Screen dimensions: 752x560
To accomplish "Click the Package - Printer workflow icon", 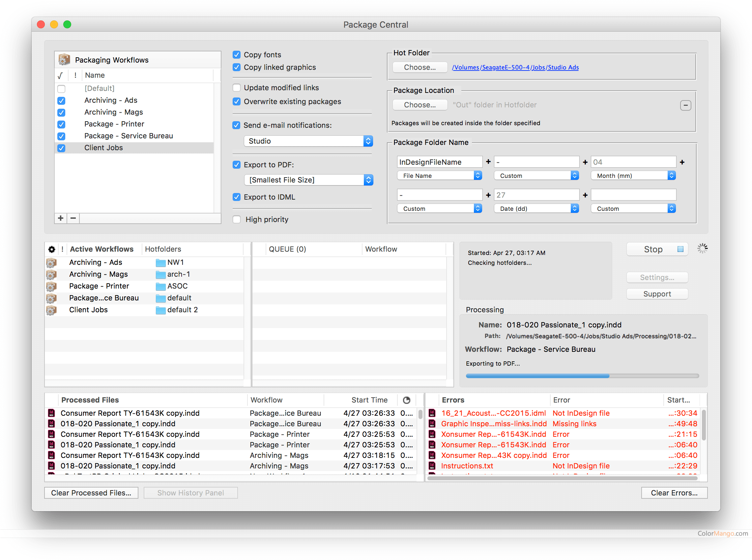I will click(x=51, y=286).
